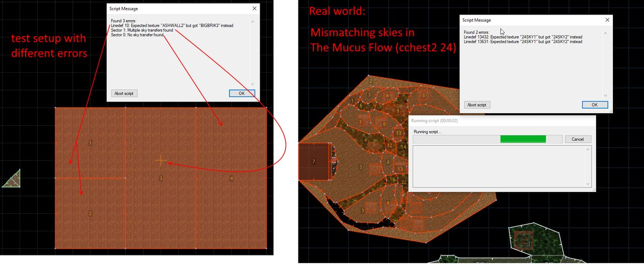The width and height of the screenshot is (644, 265).
Task: Click the 'Running script...' status label
Action: (x=427, y=132)
